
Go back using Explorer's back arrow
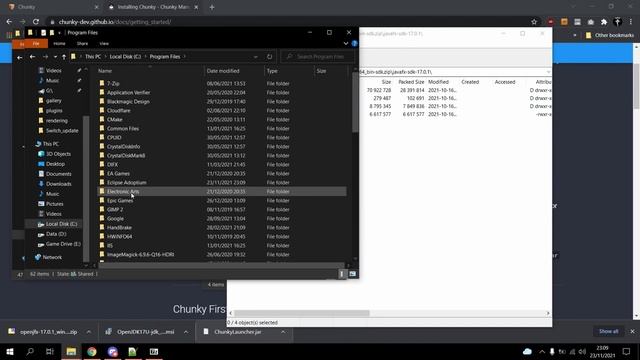tap(32, 57)
